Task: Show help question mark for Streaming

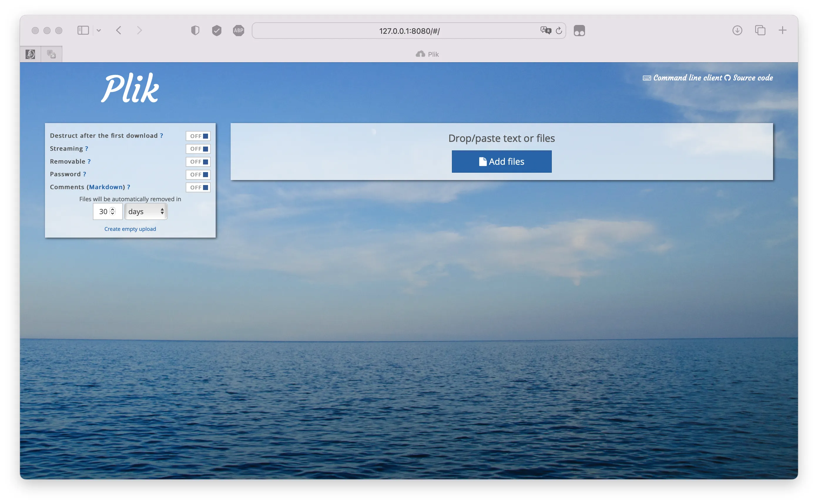Action: pos(86,149)
